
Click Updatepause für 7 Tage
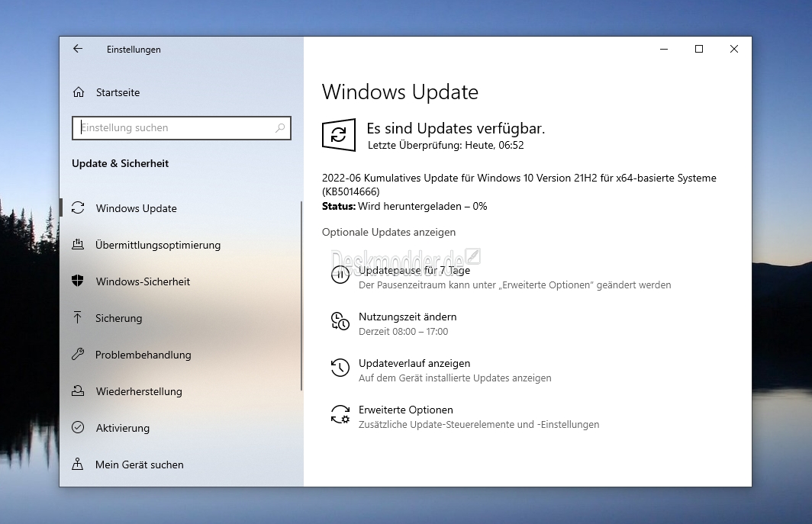414,271
